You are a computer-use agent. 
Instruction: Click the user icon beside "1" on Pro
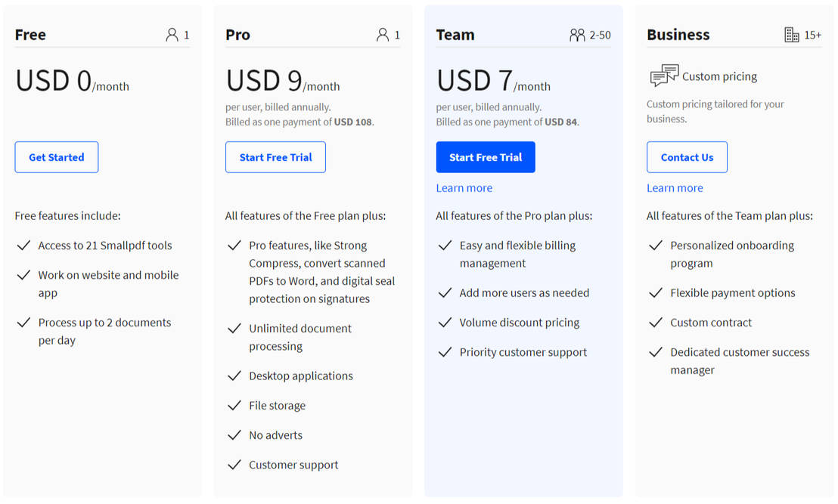(x=383, y=34)
